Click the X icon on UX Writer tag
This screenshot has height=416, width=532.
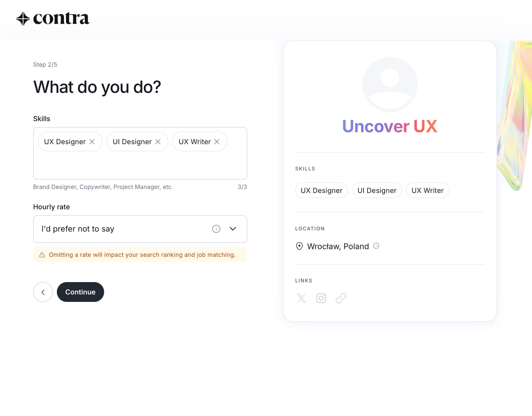(217, 141)
